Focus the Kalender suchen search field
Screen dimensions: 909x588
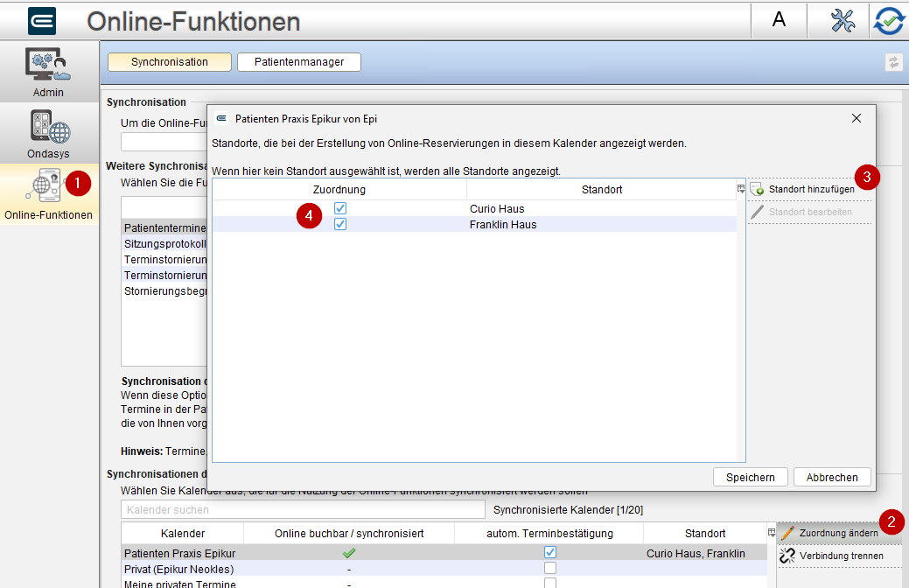303,510
